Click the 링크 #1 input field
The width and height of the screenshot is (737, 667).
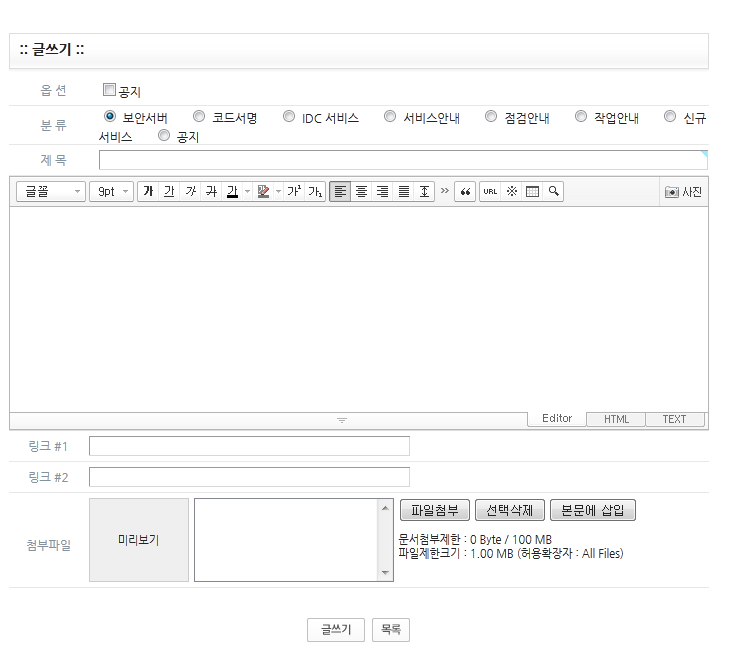[250, 446]
